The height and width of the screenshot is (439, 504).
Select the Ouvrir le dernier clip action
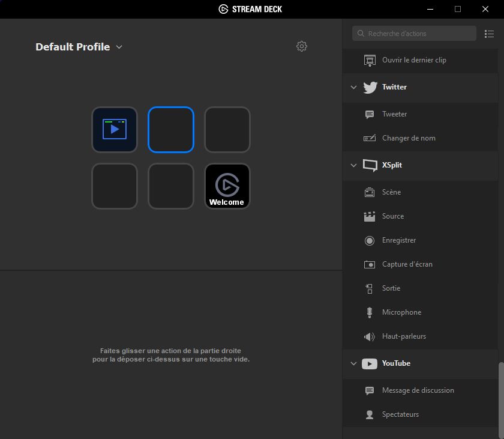point(421,60)
